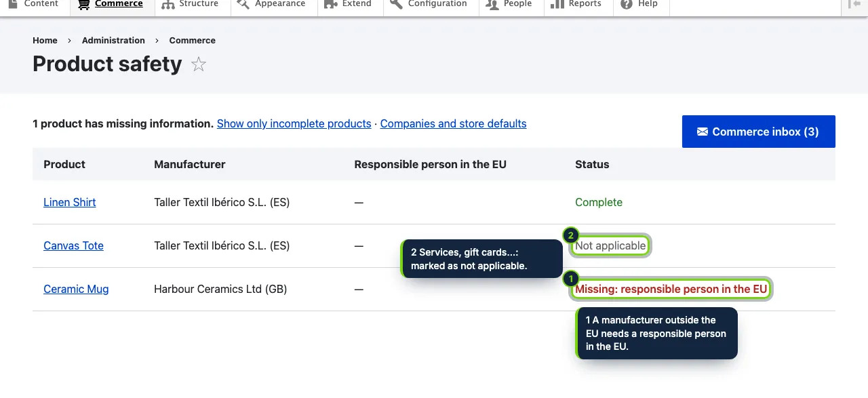Open the Commerce inbox (3) button
The image size is (868, 398).
tap(759, 132)
